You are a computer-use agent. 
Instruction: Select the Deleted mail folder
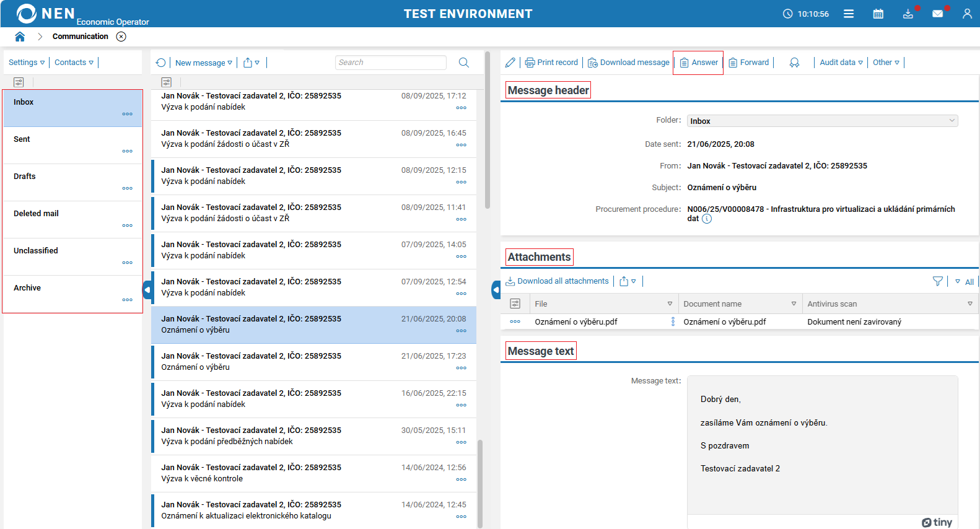point(72,220)
